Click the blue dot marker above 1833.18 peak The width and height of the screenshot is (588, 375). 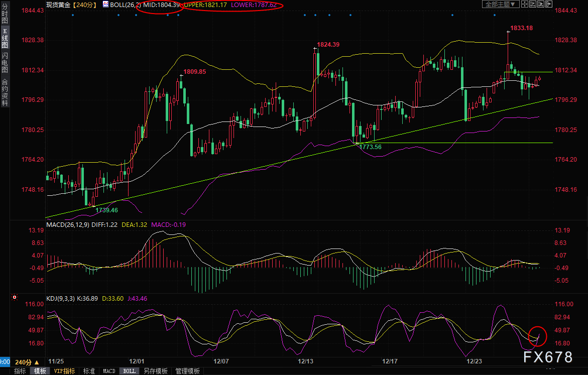(495, 15)
